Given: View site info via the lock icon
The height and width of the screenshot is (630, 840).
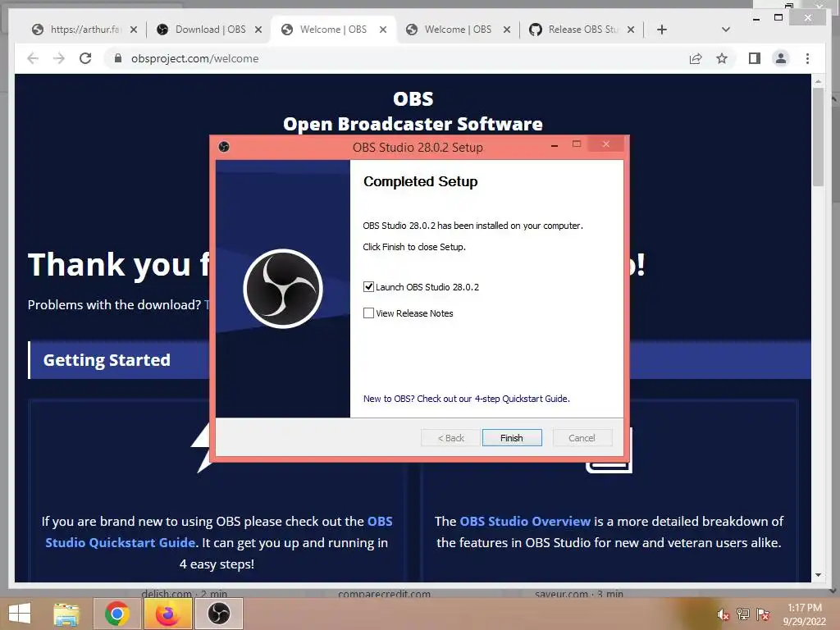Looking at the screenshot, I should [x=118, y=58].
